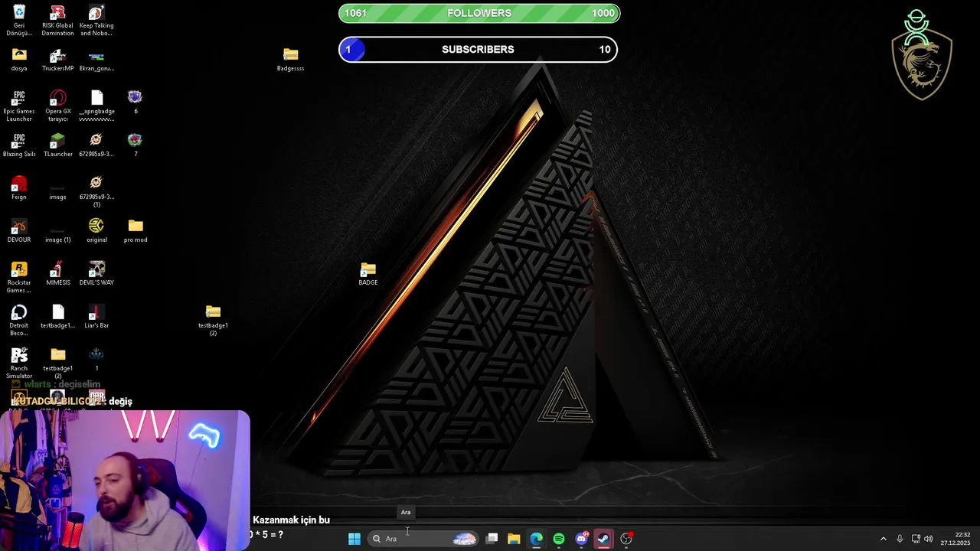
Task: Click the microphone tray icon
Action: [900, 539]
